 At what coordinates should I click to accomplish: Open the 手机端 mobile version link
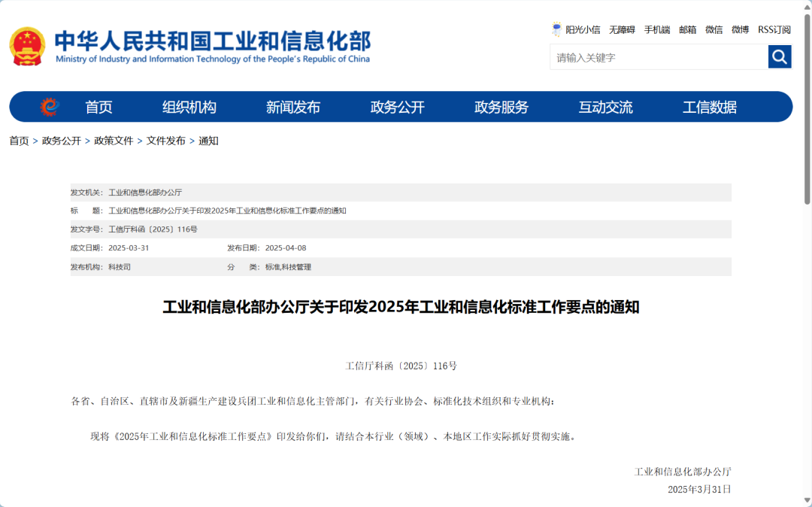coord(656,30)
